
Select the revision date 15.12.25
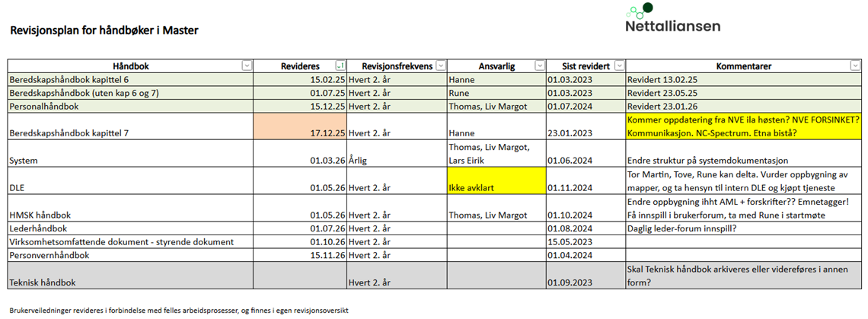point(300,106)
